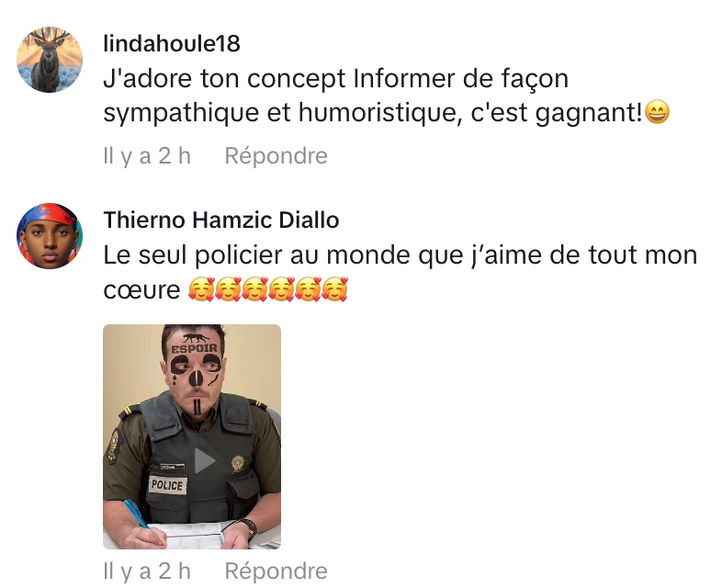The height and width of the screenshot is (588, 711).
Task: Click "Il y a 2 h" below the video thumbnail
Action: pyautogui.click(x=147, y=571)
